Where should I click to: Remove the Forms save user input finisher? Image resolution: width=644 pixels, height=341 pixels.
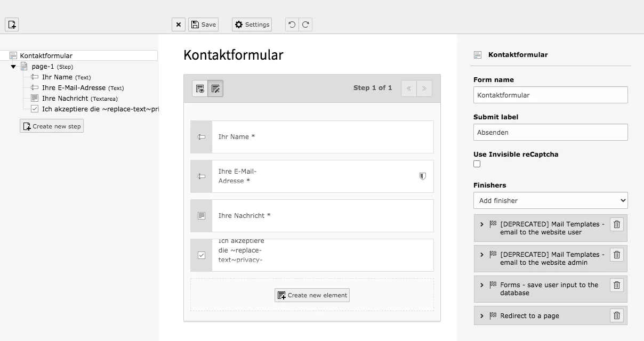[616, 285]
